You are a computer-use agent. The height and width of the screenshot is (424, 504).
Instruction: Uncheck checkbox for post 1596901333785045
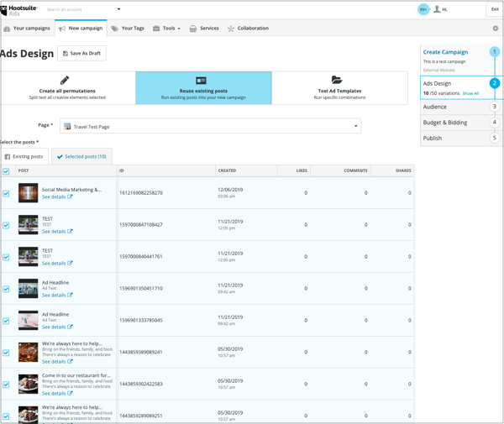(x=6, y=321)
